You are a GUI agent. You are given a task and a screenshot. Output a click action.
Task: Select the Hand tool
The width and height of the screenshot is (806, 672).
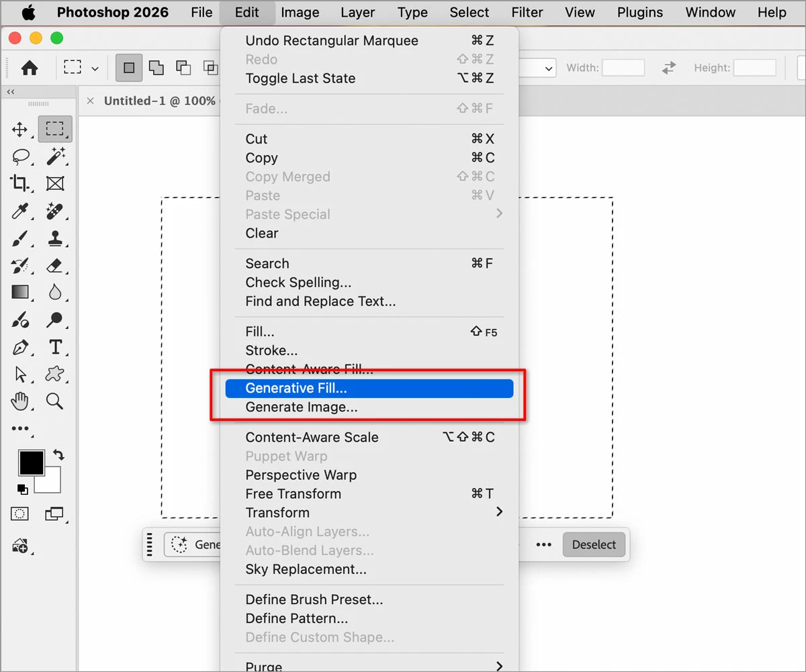(20, 401)
